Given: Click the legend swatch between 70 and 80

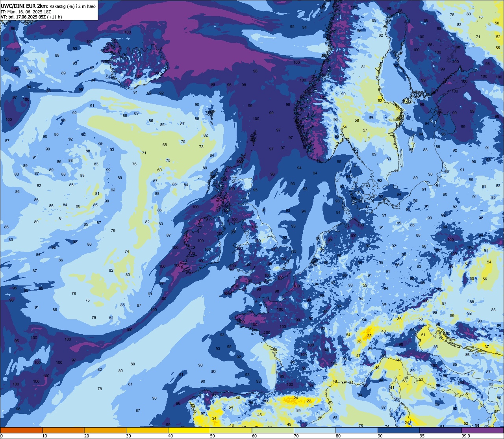Looking at the screenshot, I should [x=315, y=430].
